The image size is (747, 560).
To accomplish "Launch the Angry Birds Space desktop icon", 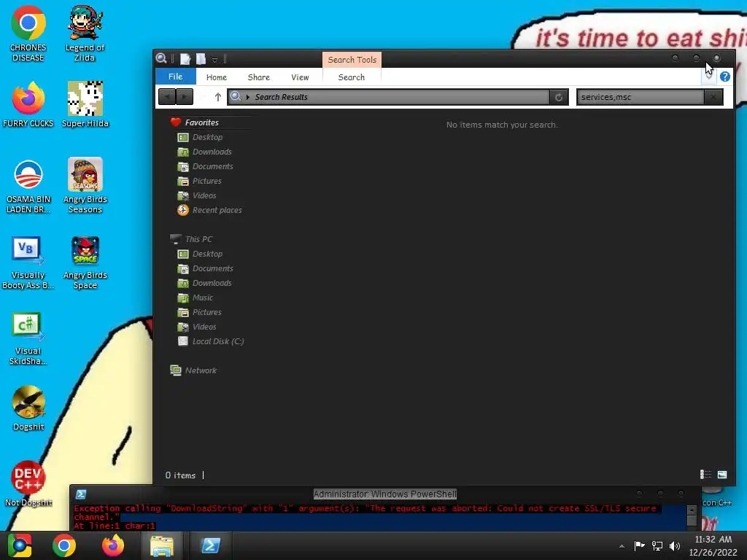I will pos(85,262).
